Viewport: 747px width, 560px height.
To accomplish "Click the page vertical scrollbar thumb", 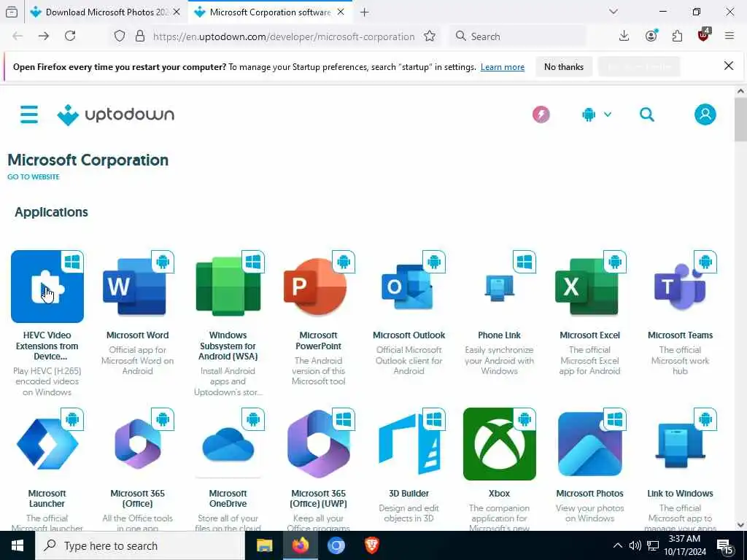I will coord(740,120).
